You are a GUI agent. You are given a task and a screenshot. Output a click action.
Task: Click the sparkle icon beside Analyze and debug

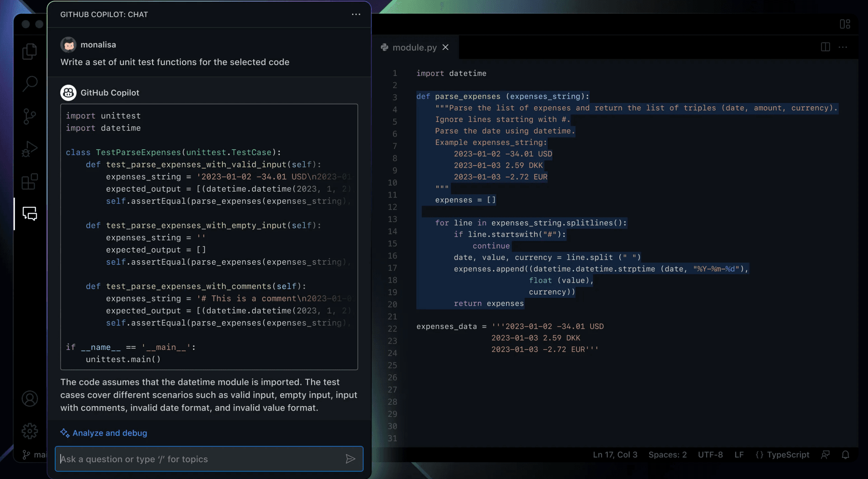click(x=65, y=433)
